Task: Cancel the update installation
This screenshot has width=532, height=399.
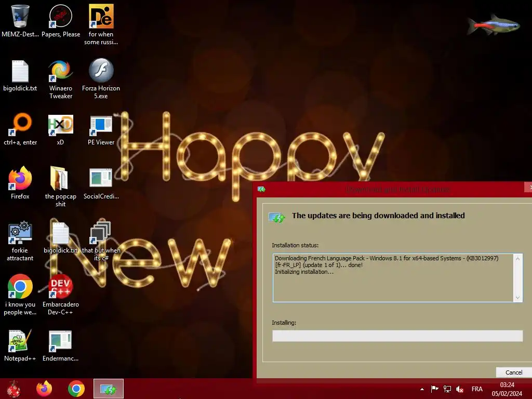Action: coord(514,372)
